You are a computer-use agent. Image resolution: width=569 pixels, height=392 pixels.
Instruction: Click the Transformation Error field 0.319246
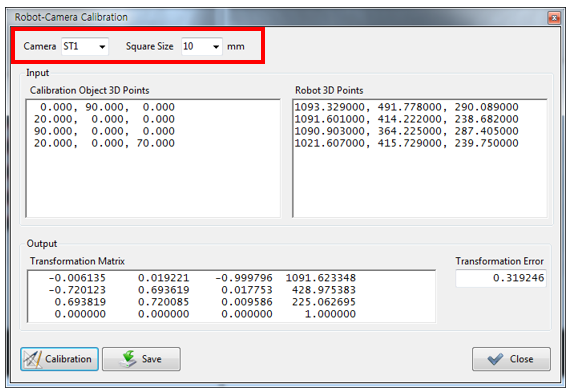tap(501, 278)
